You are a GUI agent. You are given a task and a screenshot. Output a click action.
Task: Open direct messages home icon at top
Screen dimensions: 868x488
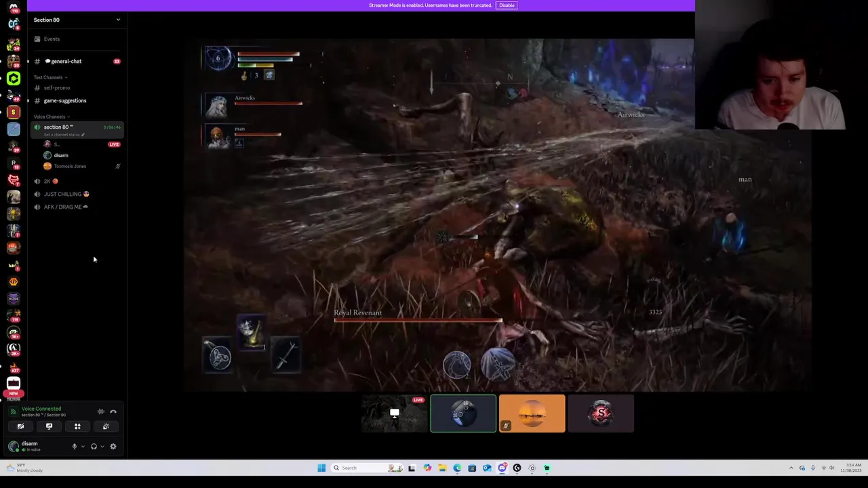pos(14,8)
